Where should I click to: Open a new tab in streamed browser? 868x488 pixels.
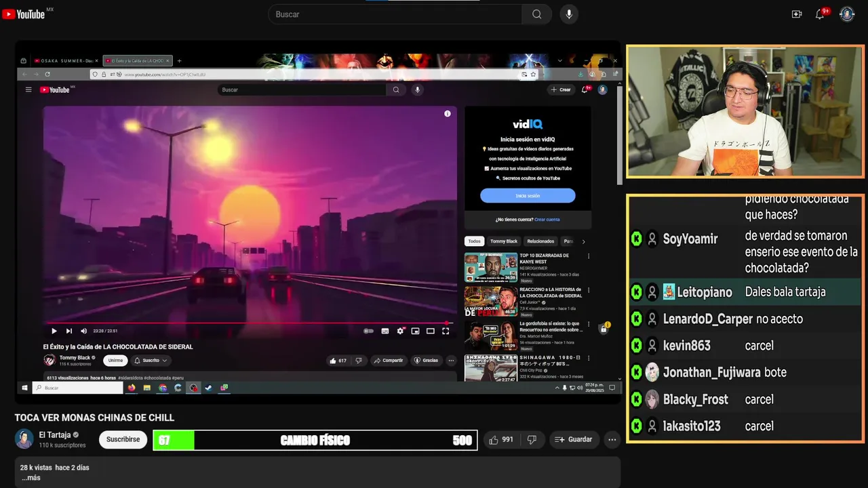click(x=180, y=61)
